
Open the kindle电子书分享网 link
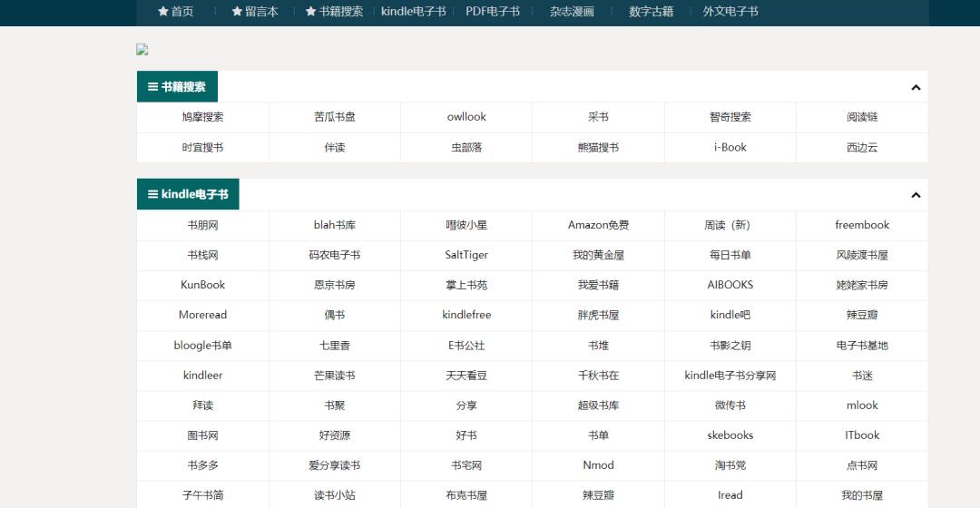pyautogui.click(x=730, y=376)
